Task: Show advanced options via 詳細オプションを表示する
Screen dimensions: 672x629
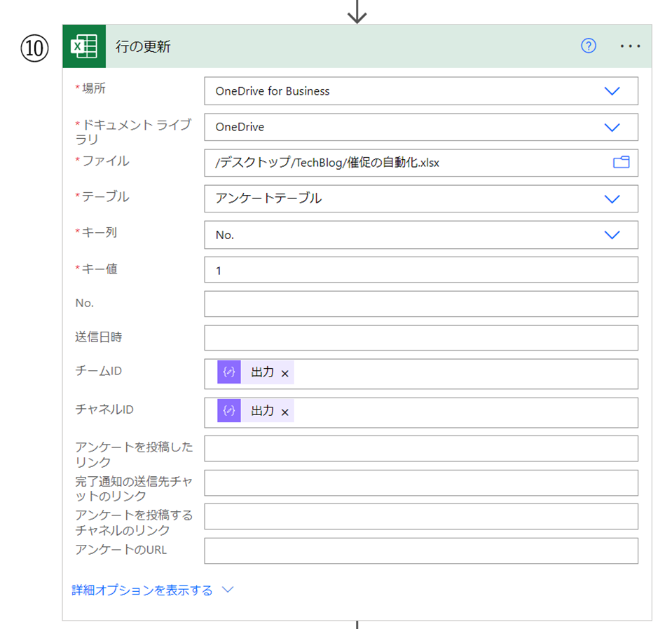Action: coord(152,590)
